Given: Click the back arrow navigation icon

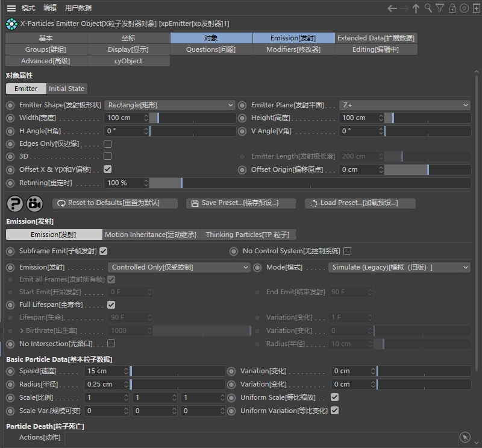Looking at the screenshot, I should pyautogui.click(x=392, y=8).
